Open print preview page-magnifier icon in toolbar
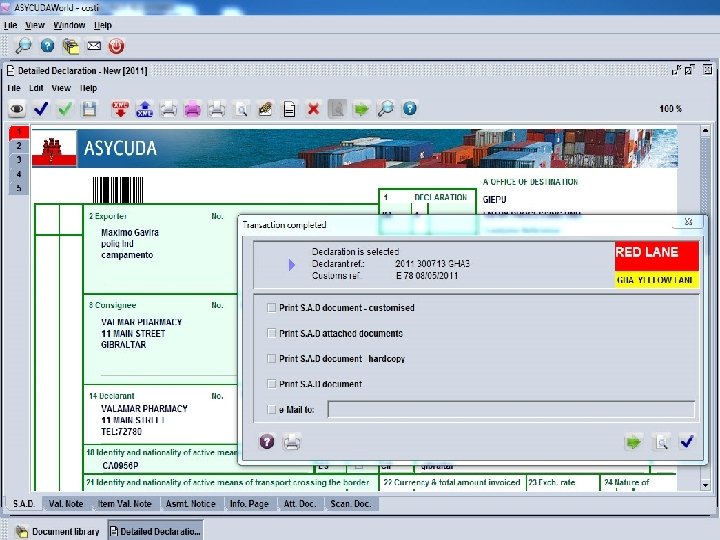Image resolution: width=720 pixels, height=540 pixels. point(241,109)
